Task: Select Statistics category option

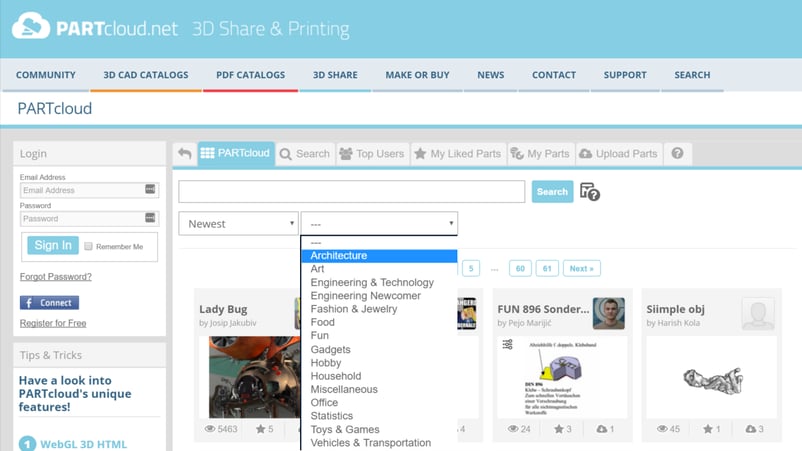Action: pyautogui.click(x=379, y=416)
